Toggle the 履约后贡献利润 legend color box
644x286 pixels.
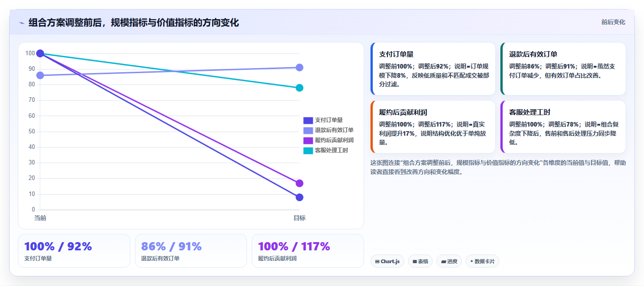pyautogui.click(x=308, y=140)
